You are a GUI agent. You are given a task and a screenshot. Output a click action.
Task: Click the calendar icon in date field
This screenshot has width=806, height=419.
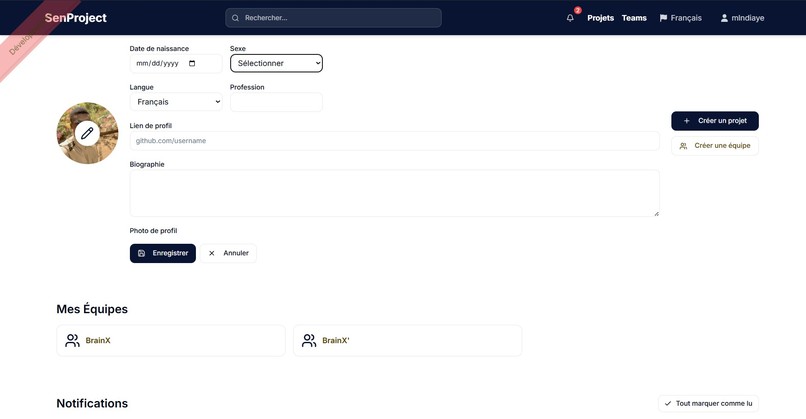(192, 63)
